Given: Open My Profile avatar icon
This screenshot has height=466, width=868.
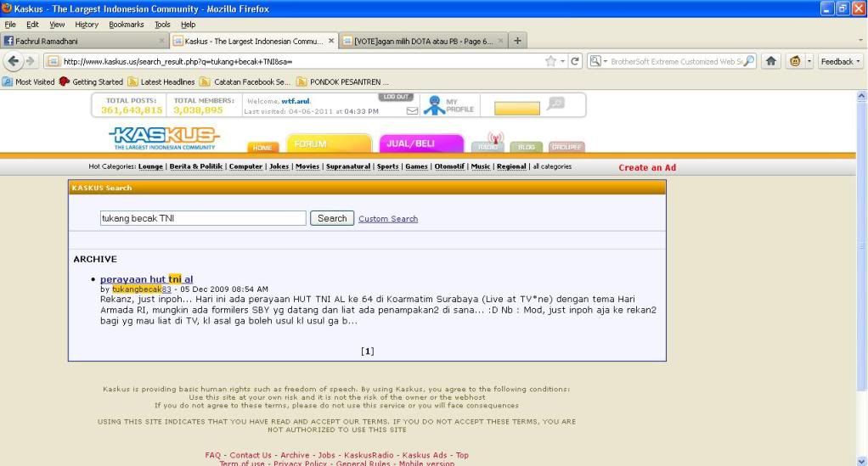Looking at the screenshot, I should [x=435, y=105].
